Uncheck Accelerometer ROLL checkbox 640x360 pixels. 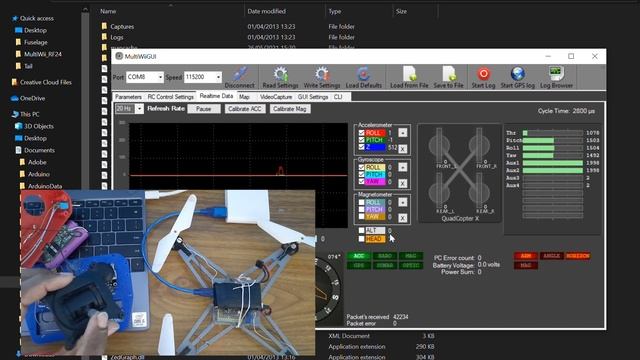tap(361, 133)
